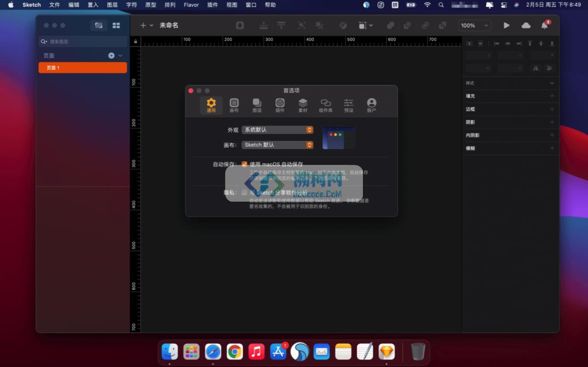This screenshot has width=588, height=367.
Task: Click the Create Symbol toolbar icon
Action: (x=240, y=25)
